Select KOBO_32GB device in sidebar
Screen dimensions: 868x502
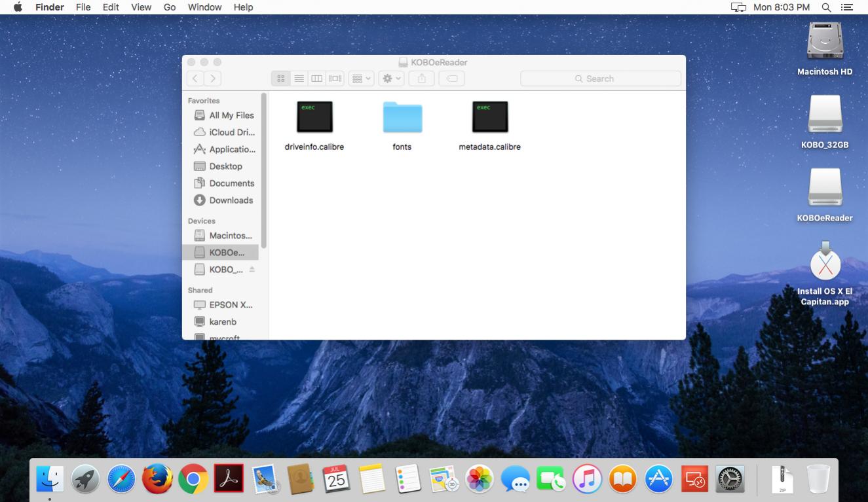point(218,270)
